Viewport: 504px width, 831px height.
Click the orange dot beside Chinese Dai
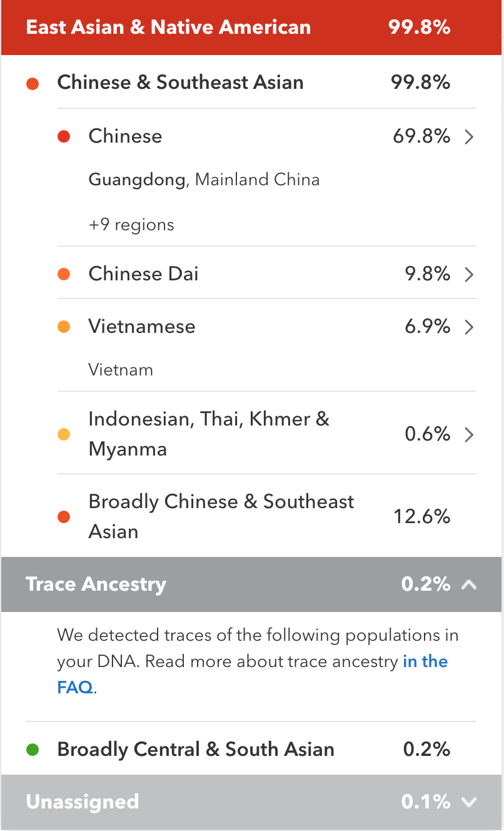tap(64, 274)
